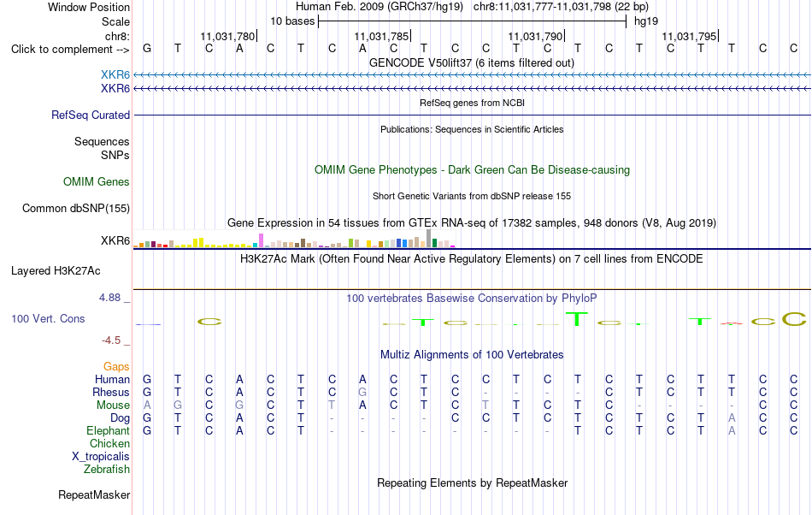Select the orange 'Gaps' alignment label
Image resolution: width=812 pixels, height=515 pixels.
[x=116, y=367]
